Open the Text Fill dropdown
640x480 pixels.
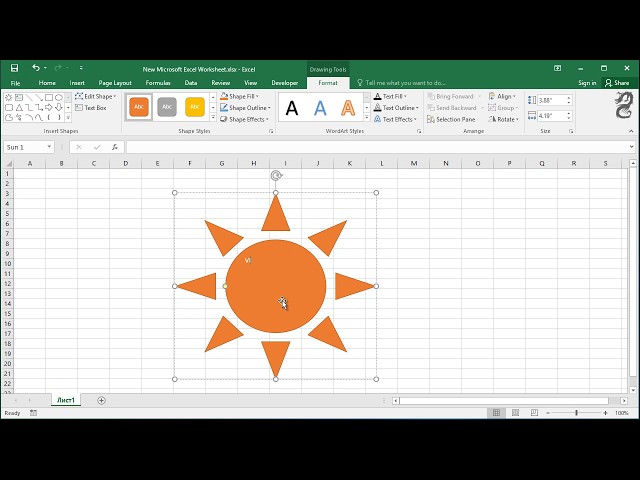click(x=391, y=96)
